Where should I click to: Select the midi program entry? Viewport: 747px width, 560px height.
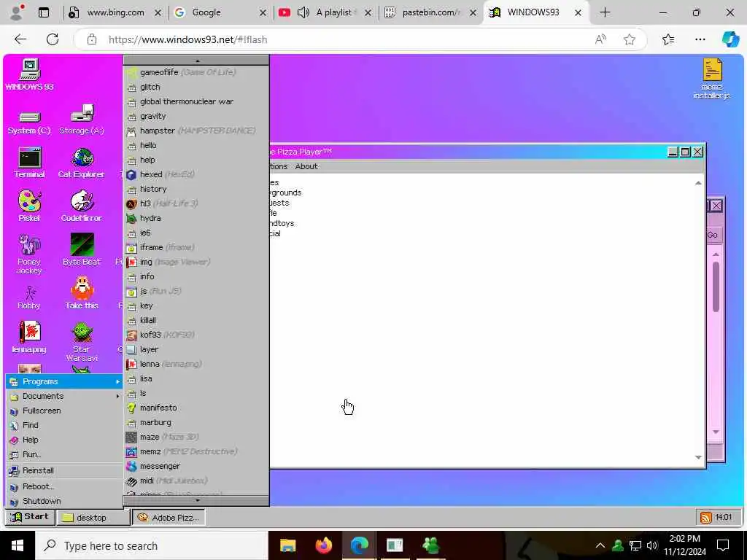[196, 481]
